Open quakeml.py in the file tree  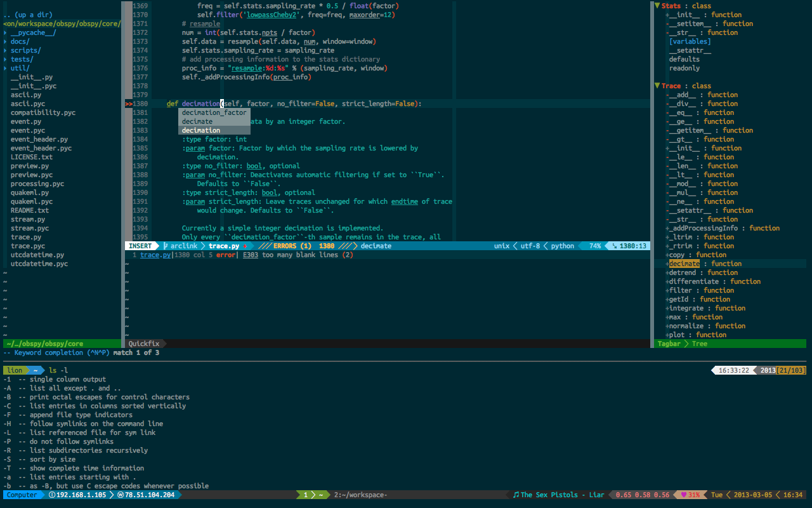pos(30,192)
